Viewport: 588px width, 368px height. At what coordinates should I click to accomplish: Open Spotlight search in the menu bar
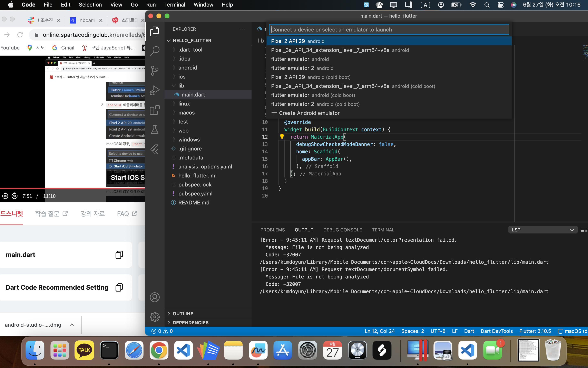click(487, 5)
